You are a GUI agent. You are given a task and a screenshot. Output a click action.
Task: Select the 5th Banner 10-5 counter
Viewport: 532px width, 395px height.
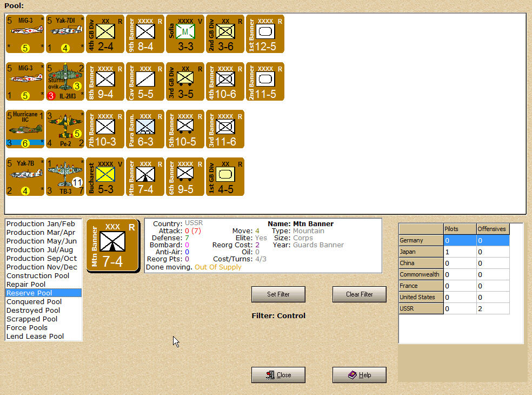pos(185,129)
